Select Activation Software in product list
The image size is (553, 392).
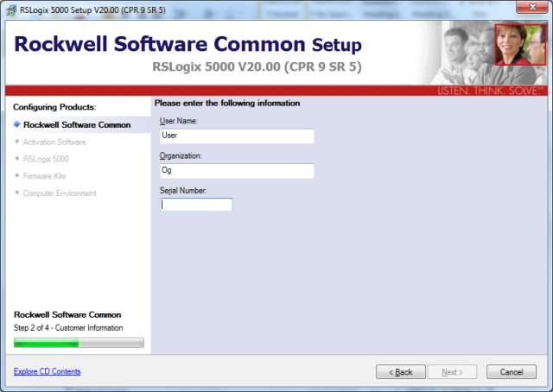point(54,142)
